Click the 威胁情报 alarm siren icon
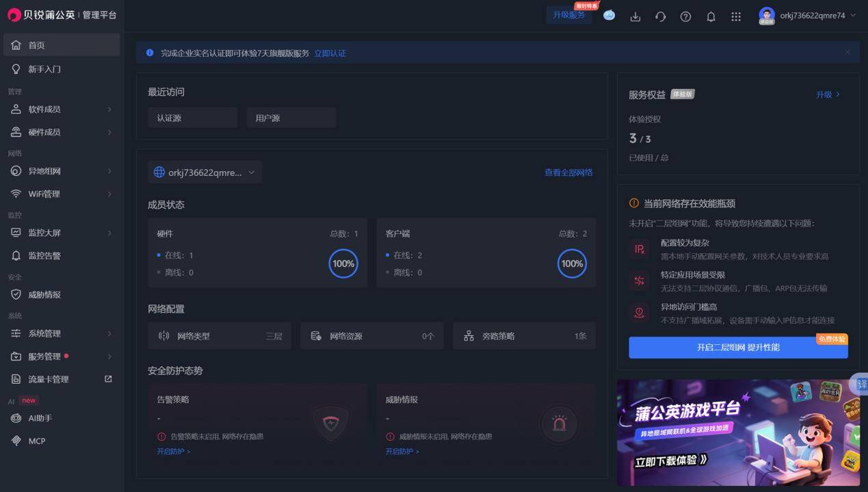Image resolution: width=868 pixels, height=492 pixels. coord(560,424)
